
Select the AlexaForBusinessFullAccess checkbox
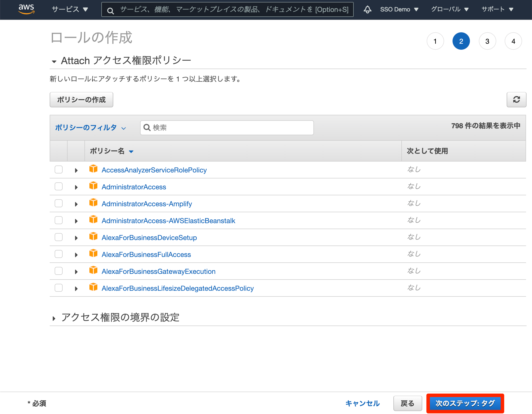(59, 254)
